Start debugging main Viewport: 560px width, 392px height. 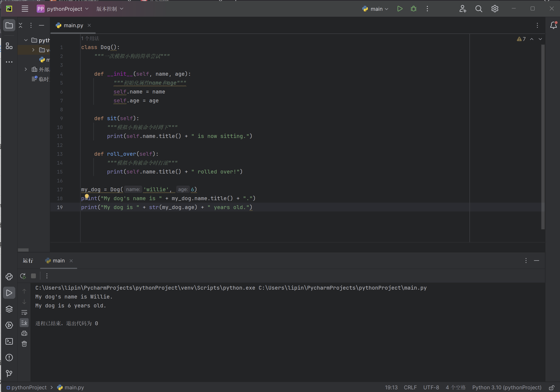413,9
